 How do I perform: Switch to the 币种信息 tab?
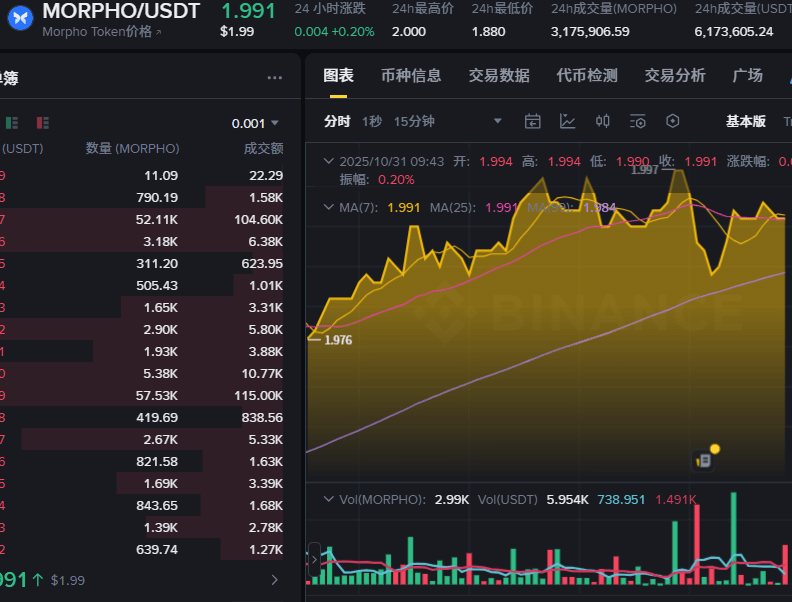coord(411,76)
